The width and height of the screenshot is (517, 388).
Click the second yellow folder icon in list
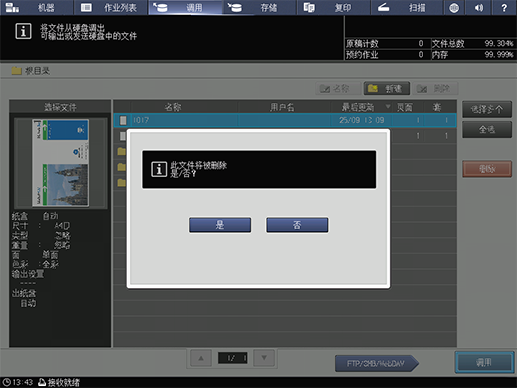(x=122, y=167)
